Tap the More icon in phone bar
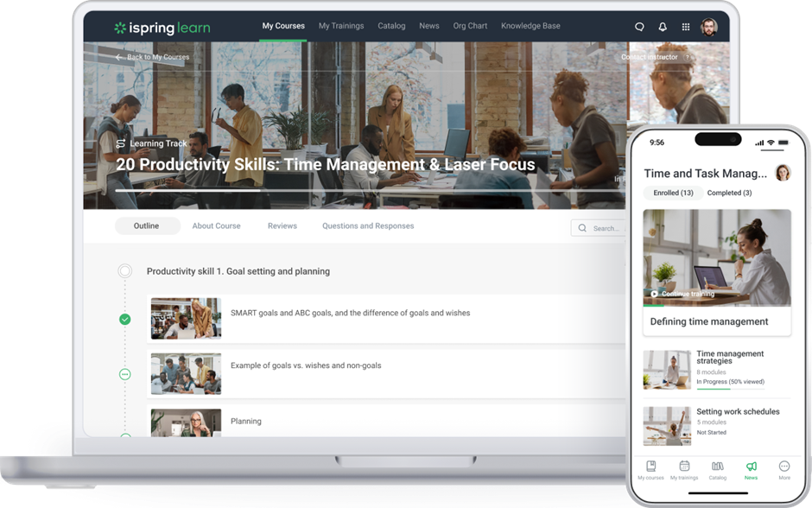 784,467
